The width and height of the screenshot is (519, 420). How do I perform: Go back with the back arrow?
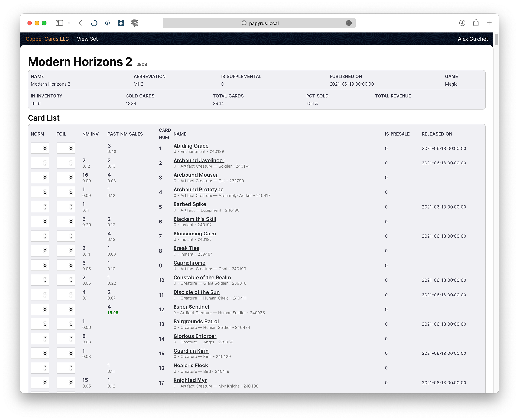[80, 23]
